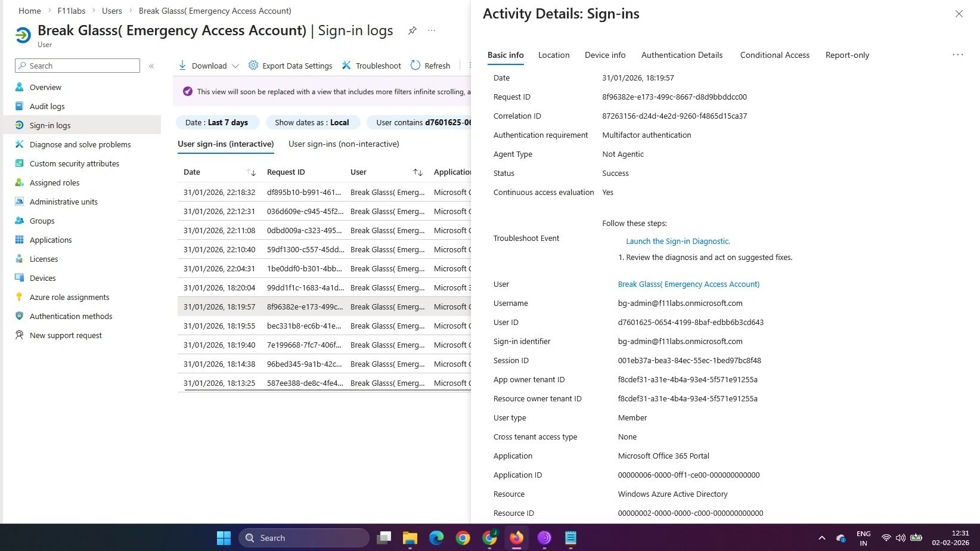Image resolution: width=980 pixels, height=551 pixels.
Task: Toggle sort order on User column
Action: coord(418,172)
